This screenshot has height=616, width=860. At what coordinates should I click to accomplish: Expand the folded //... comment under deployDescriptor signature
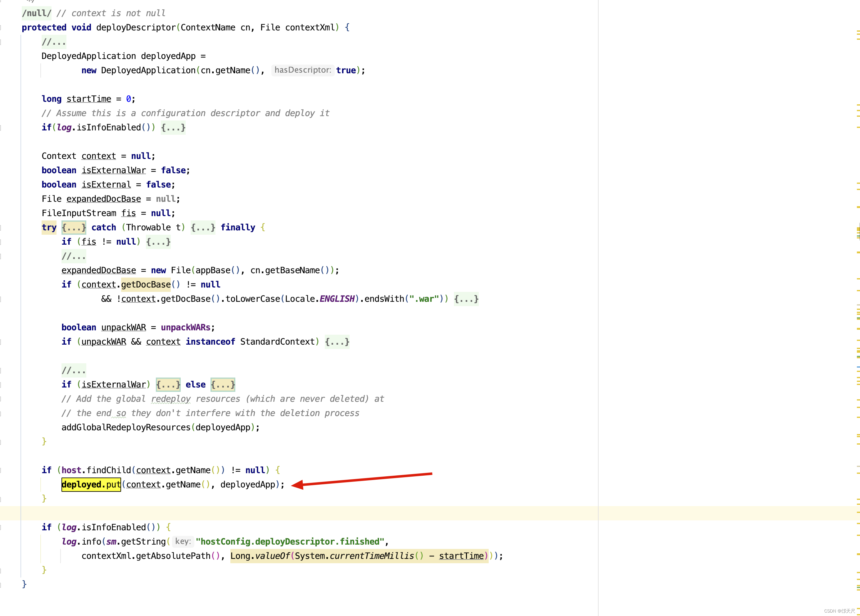click(54, 42)
